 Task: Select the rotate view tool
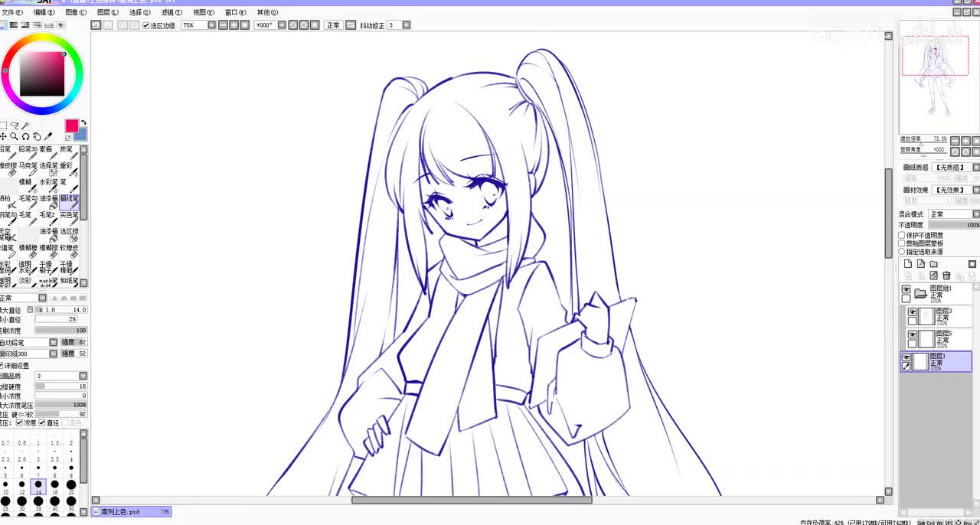point(26,136)
